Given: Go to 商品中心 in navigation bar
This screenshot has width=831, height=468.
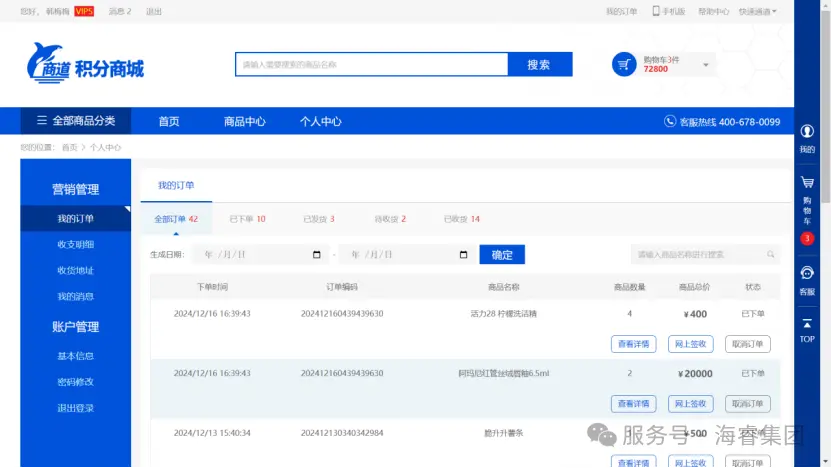Looking at the screenshot, I should pyautogui.click(x=244, y=122).
